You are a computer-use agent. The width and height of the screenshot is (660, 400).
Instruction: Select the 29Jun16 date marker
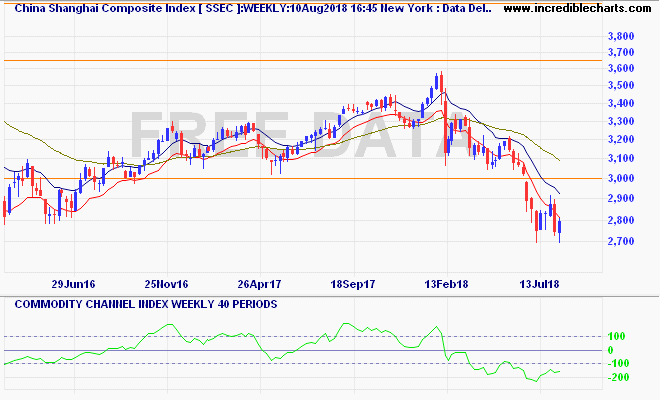(73, 284)
